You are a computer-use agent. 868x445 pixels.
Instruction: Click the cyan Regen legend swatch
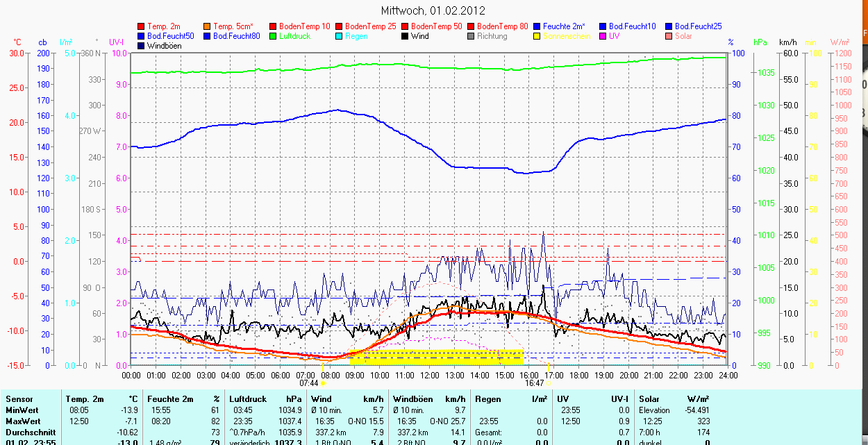[x=340, y=36]
